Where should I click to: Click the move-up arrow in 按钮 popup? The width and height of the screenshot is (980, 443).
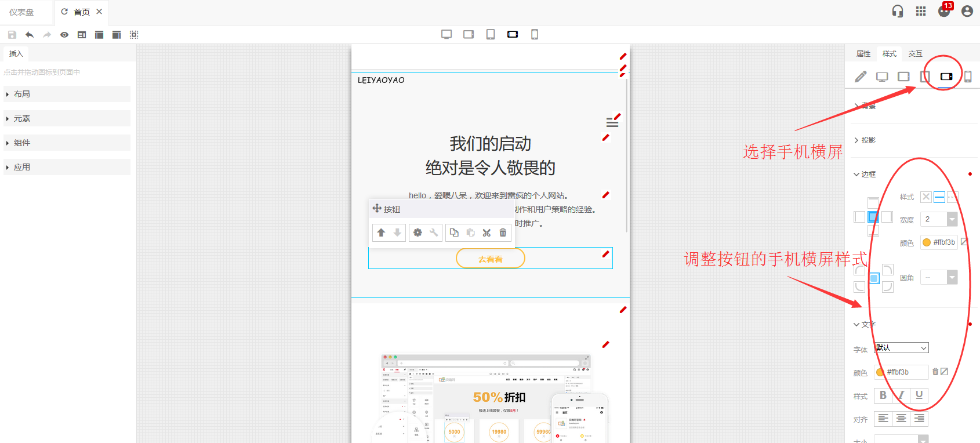coord(381,233)
